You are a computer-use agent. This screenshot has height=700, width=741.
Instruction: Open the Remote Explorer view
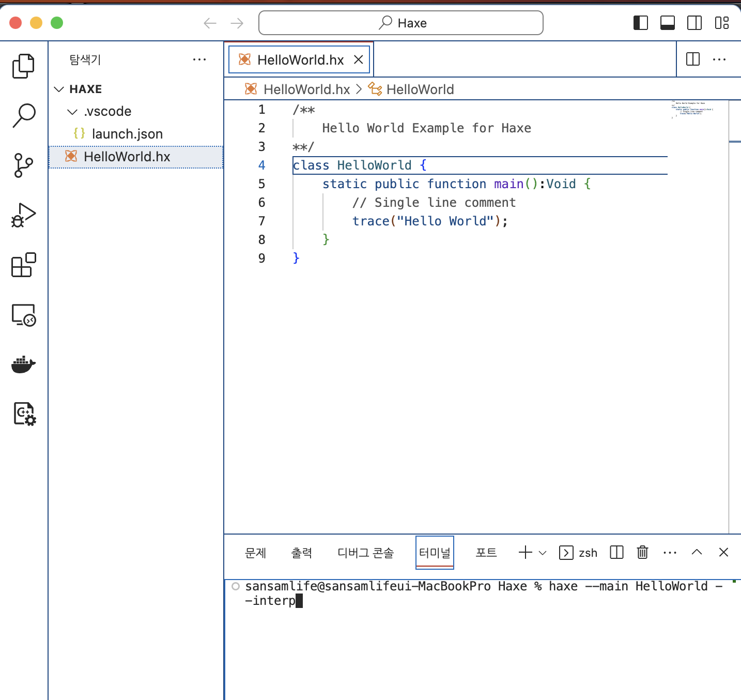click(23, 314)
